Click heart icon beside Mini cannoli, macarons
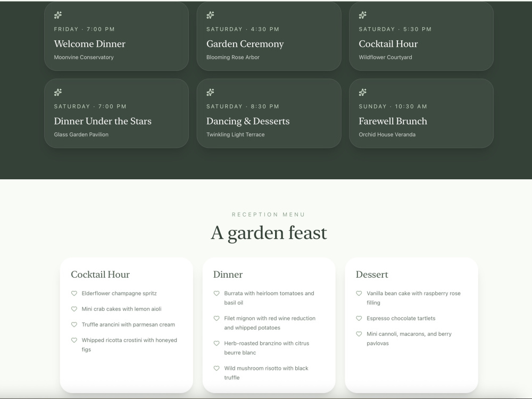The height and width of the screenshot is (399, 532). coord(359,334)
